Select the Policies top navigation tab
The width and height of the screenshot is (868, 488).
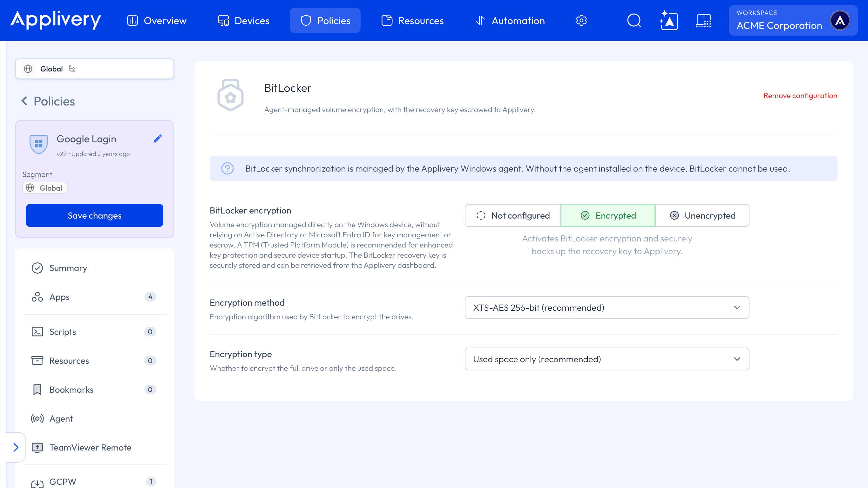click(325, 21)
